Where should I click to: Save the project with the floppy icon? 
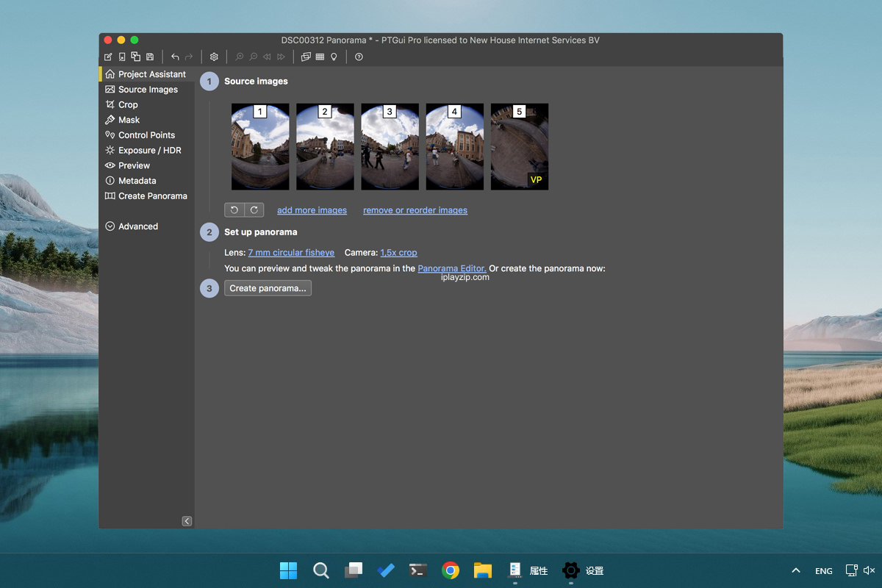(x=150, y=57)
